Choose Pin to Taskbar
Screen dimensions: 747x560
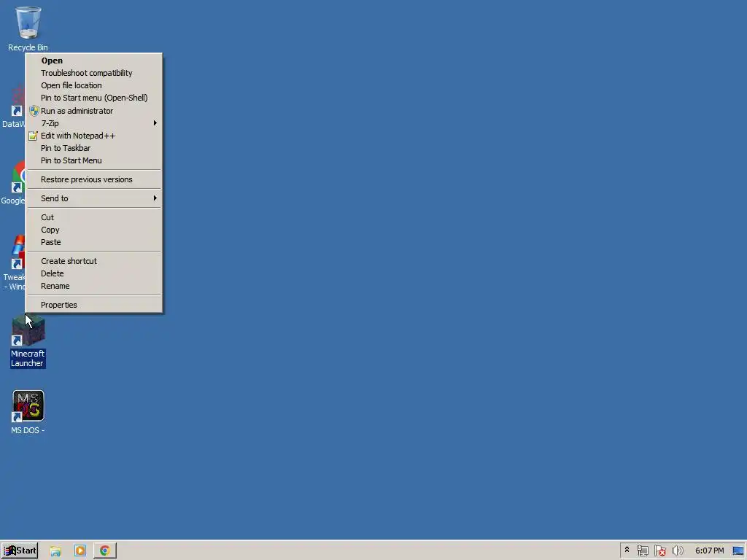point(94,148)
